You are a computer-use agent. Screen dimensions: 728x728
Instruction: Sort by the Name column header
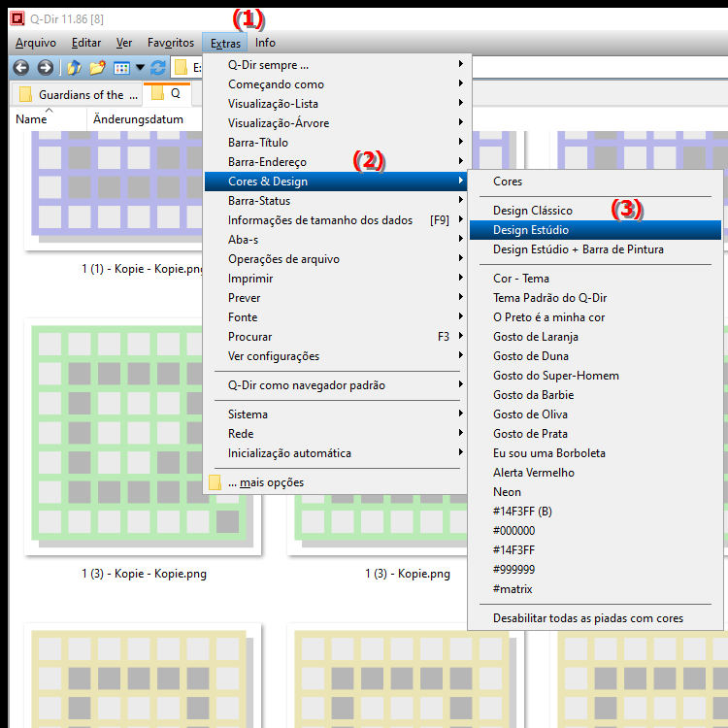pyautogui.click(x=49, y=119)
